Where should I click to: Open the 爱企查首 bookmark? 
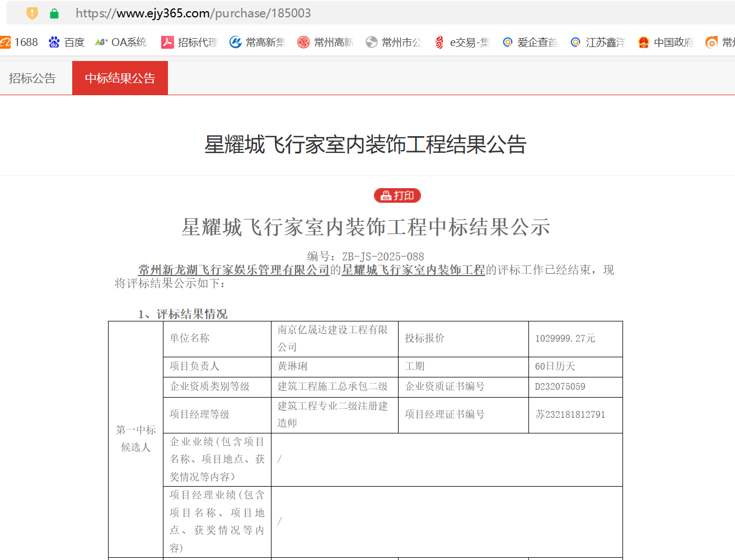[x=530, y=42]
